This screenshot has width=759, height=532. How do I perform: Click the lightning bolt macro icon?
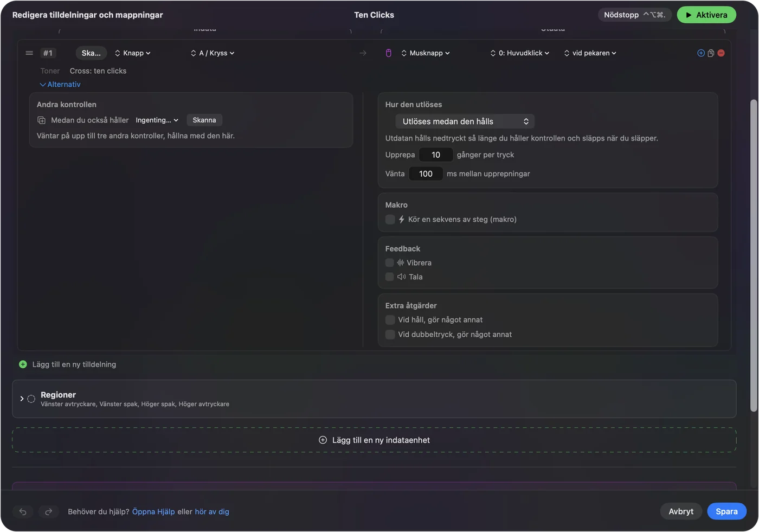tap(402, 219)
